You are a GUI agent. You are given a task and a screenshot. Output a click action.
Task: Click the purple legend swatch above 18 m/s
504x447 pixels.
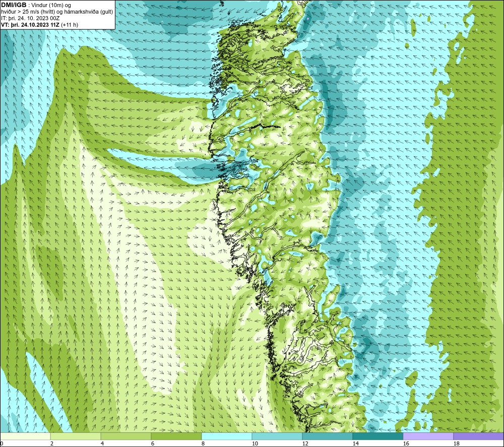(478, 436)
